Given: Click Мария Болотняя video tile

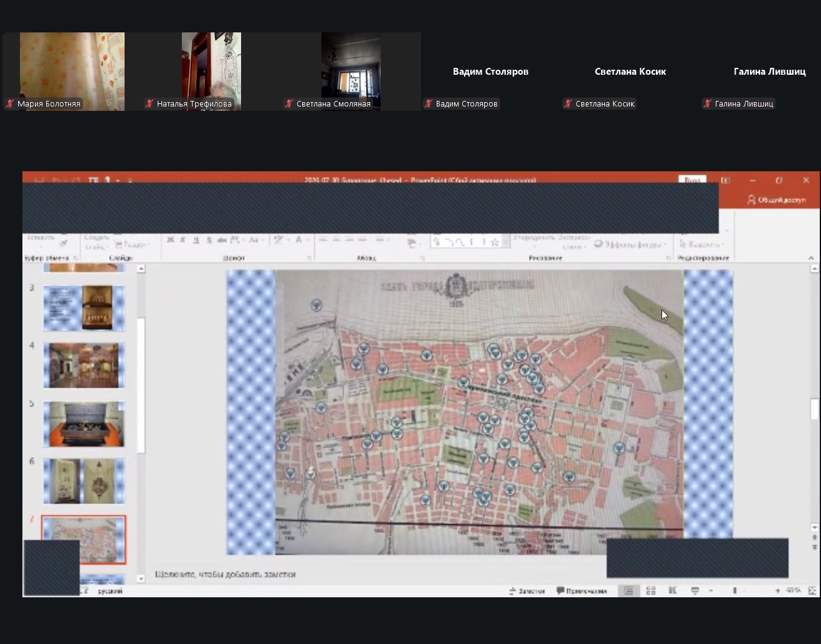Looking at the screenshot, I should (x=72, y=72).
